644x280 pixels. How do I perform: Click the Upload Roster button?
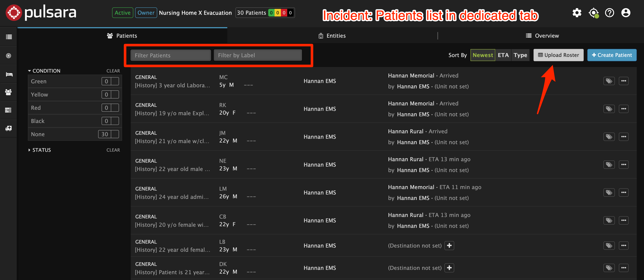coord(558,55)
